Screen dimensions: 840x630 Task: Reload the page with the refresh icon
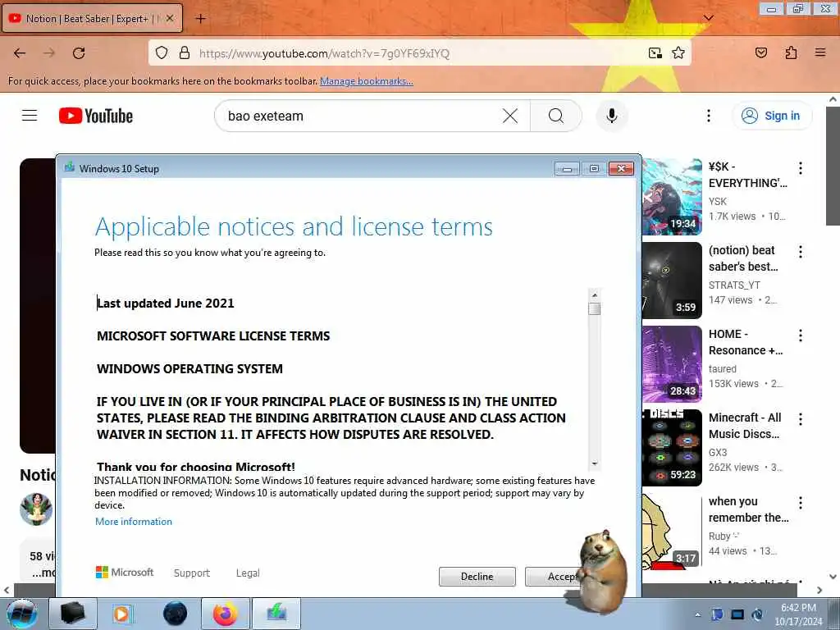point(79,53)
